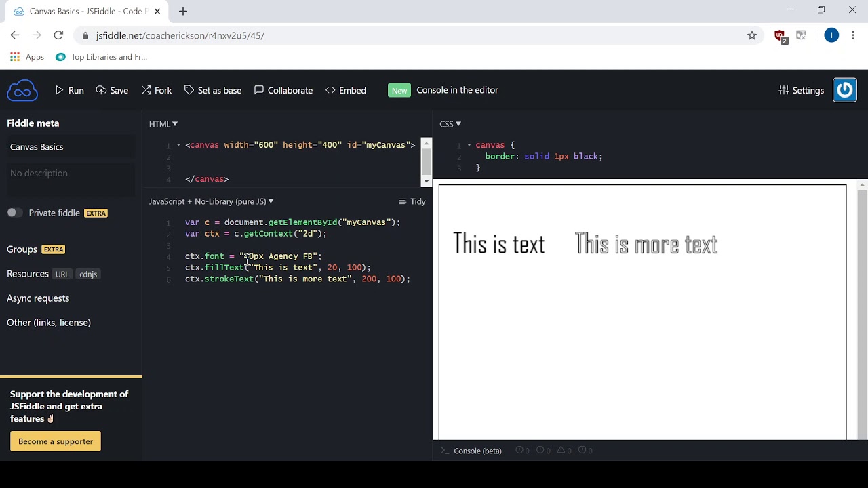The width and height of the screenshot is (868, 488).
Task: Open the Console (beta) panel
Action: (477, 451)
